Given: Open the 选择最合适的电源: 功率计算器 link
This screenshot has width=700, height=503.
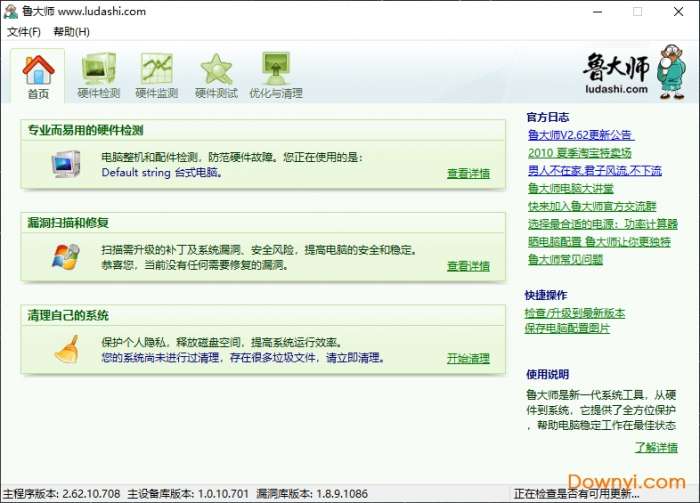Looking at the screenshot, I should click(603, 224).
